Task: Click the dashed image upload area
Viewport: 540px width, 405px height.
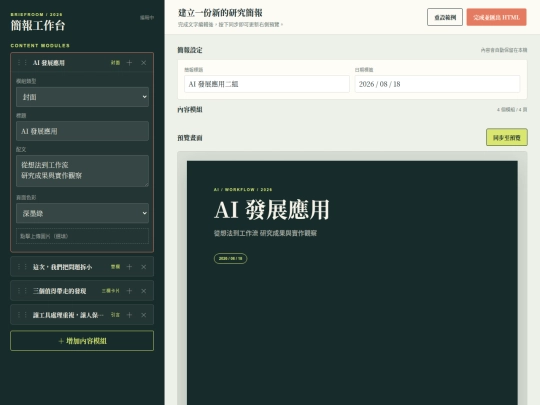Action: (x=82, y=236)
